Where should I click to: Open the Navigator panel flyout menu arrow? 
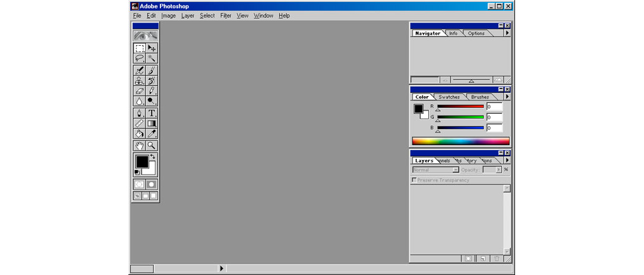(x=508, y=33)
